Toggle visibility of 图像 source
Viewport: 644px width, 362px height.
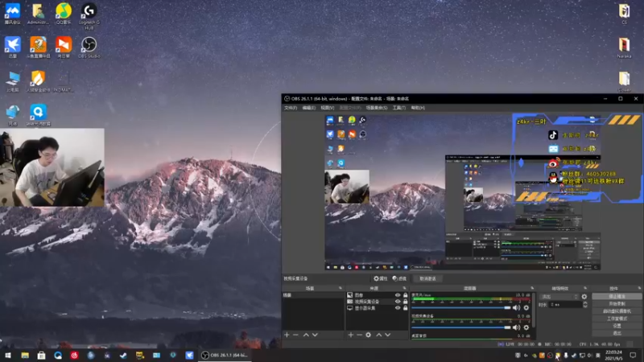click(398, 295)
